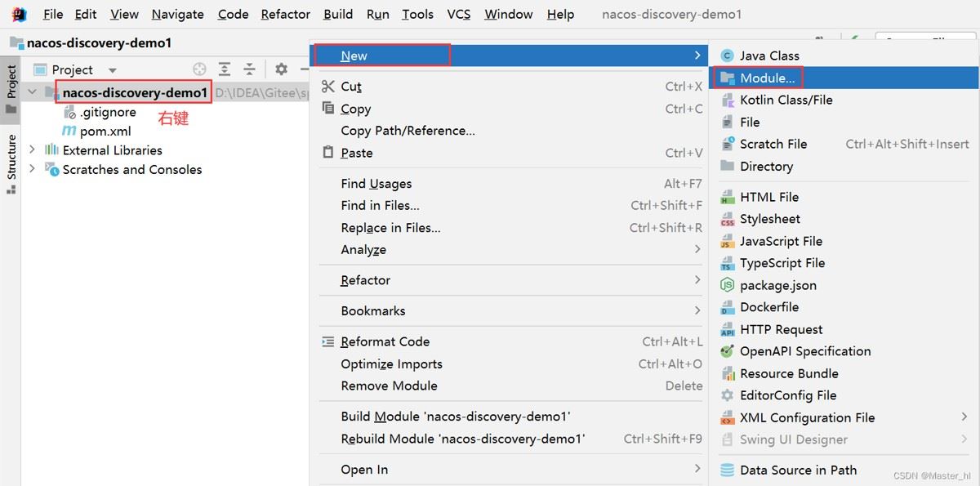Open the File menu
Viewport: 980px width, 486px height.
pyautogui.click(x=53, y=14)
